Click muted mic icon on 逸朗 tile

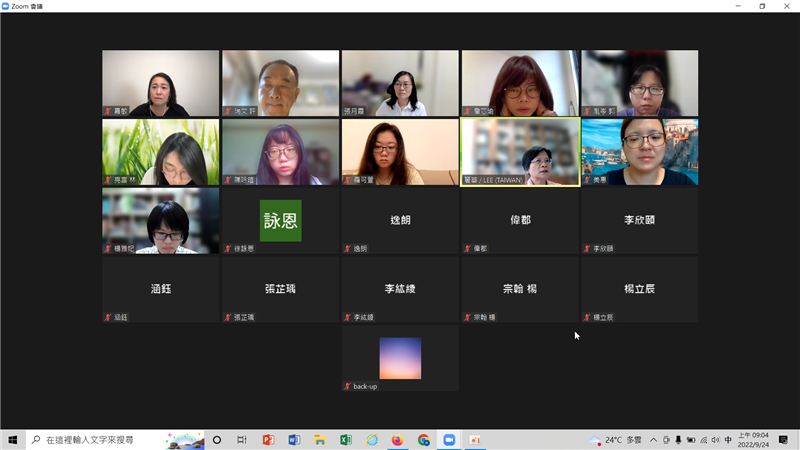click(x=348, y=248)
